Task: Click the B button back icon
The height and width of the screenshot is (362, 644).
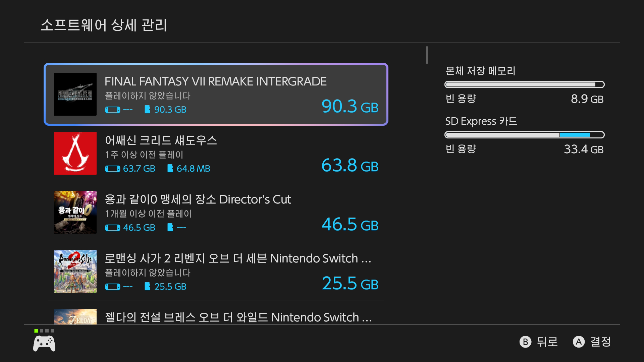Action: pos(525,342)
